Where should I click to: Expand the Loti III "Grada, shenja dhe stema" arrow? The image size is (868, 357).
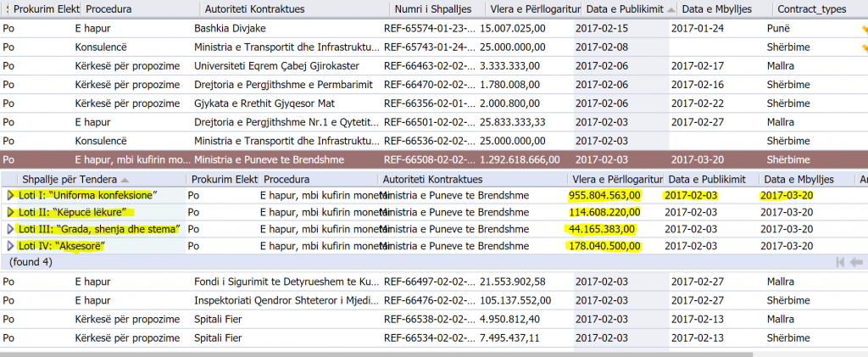(11, 229)
